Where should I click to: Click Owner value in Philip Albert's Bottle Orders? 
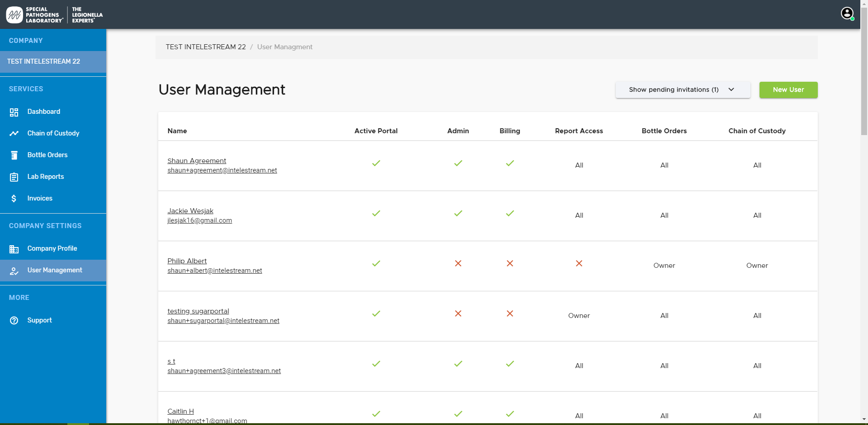point(664,266)
